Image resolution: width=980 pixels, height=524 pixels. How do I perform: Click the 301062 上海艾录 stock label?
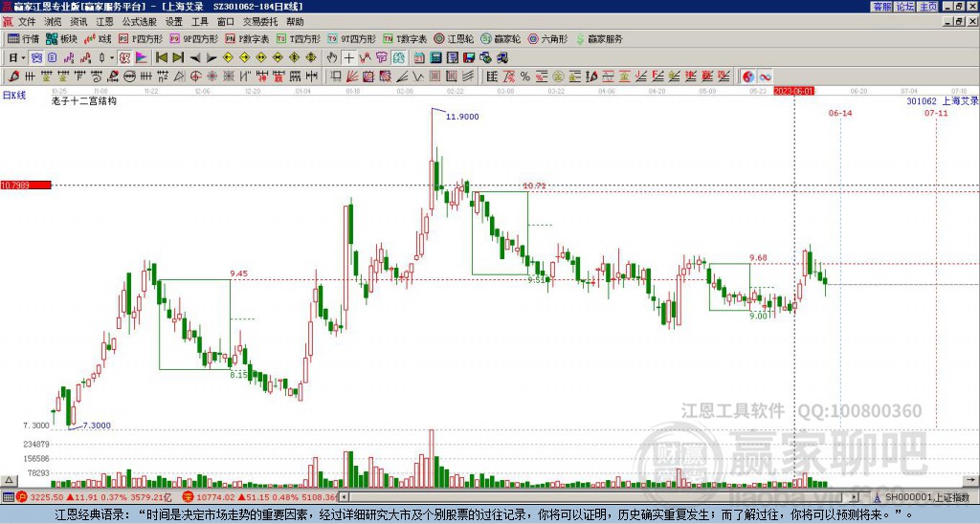click(943, 101)
